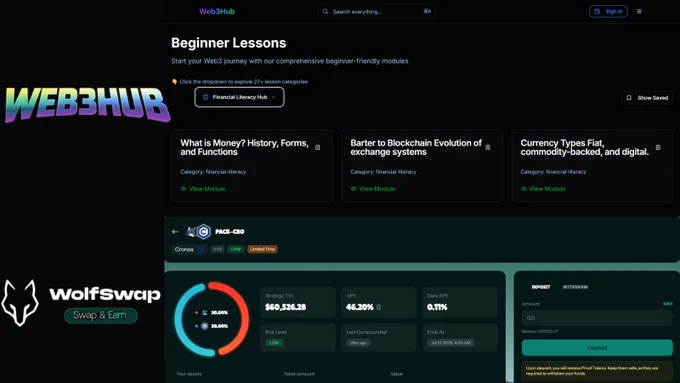Screen dimensions: 680x383
Task: Click the green Deposit button
Action: pyautogui.click(x=597, y=348)
